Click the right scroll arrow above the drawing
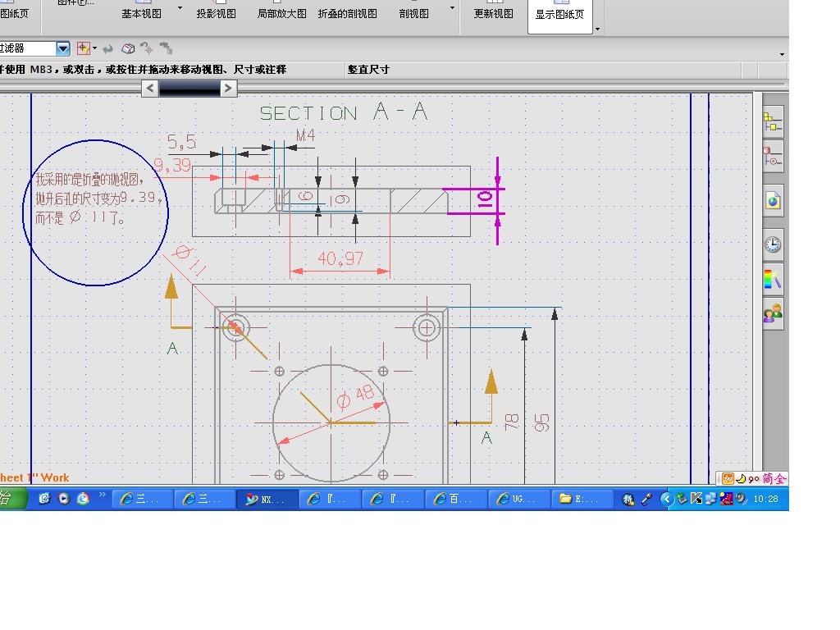This screenshot has height=630, width=840. point(228,88)
